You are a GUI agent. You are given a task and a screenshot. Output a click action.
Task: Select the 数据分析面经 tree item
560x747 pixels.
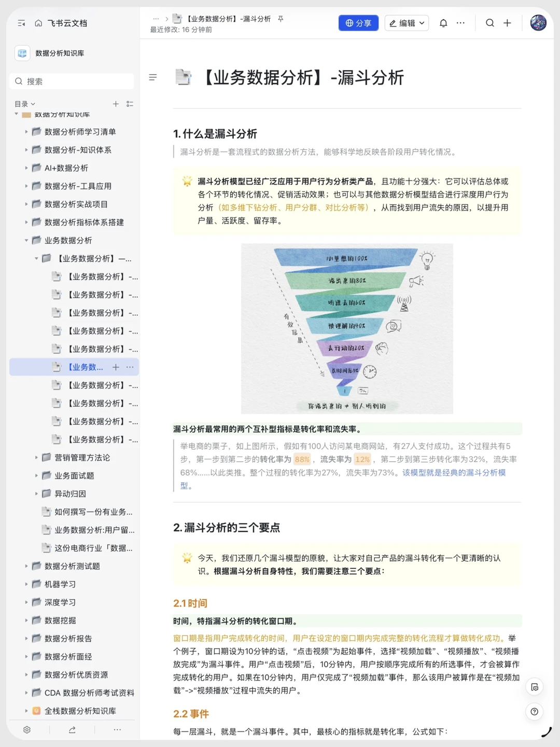[x=68, y=657]
